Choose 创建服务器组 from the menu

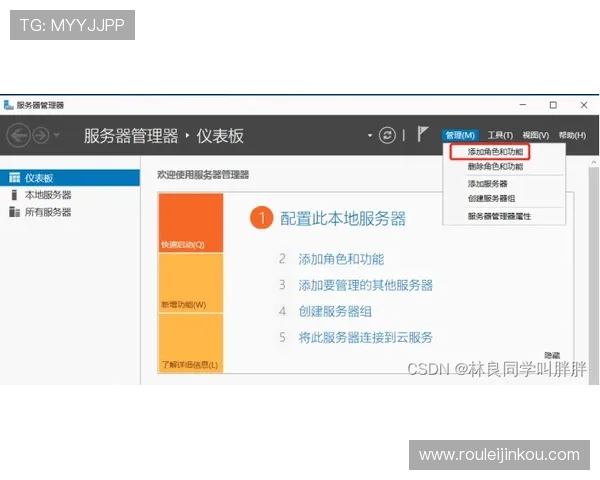(491, 198)
